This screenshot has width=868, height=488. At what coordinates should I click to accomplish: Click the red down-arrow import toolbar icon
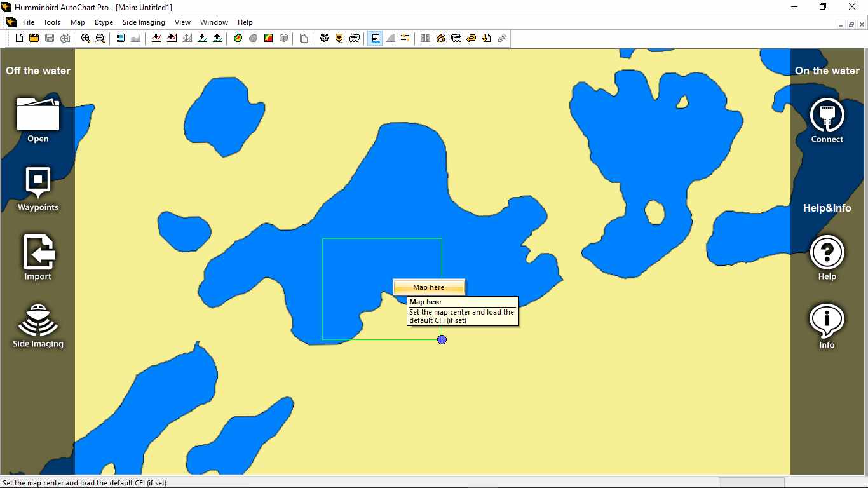point(156,38)
